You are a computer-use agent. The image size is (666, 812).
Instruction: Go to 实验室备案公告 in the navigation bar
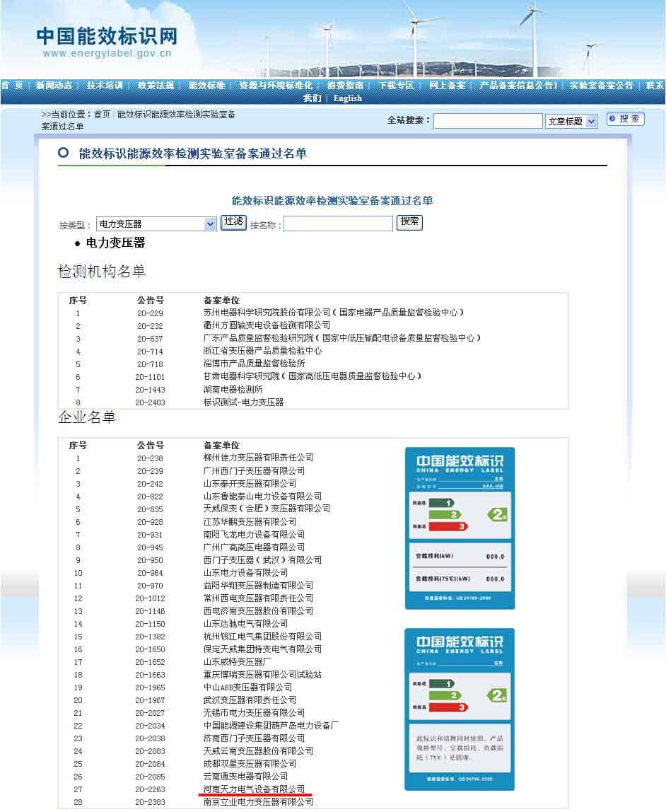(x=602, y=86)
